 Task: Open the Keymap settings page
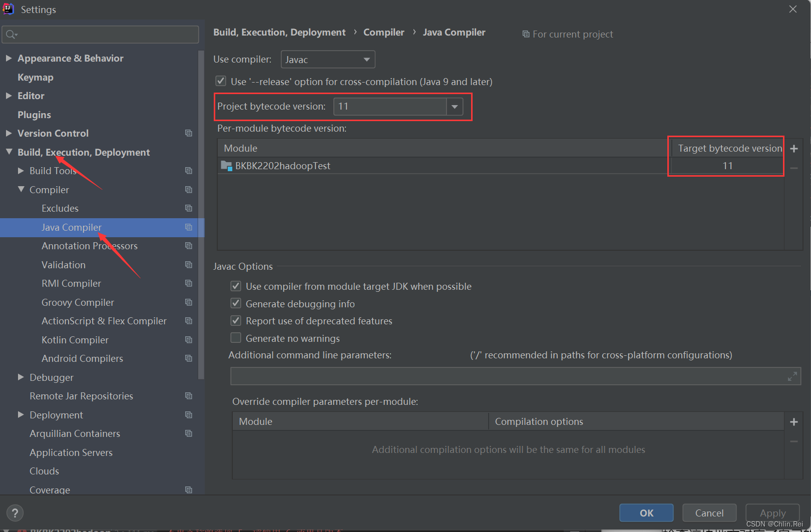36,77
